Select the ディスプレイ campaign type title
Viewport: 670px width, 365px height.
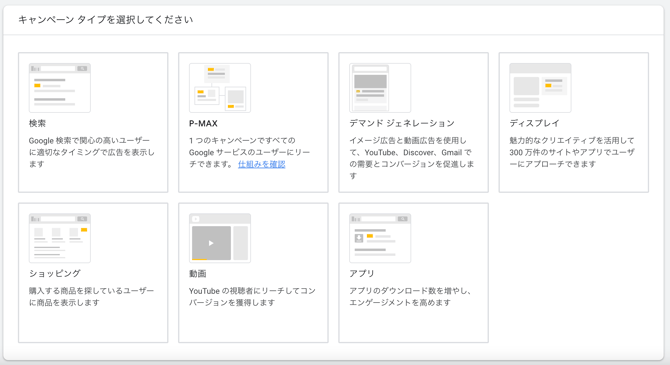(535, 124)
